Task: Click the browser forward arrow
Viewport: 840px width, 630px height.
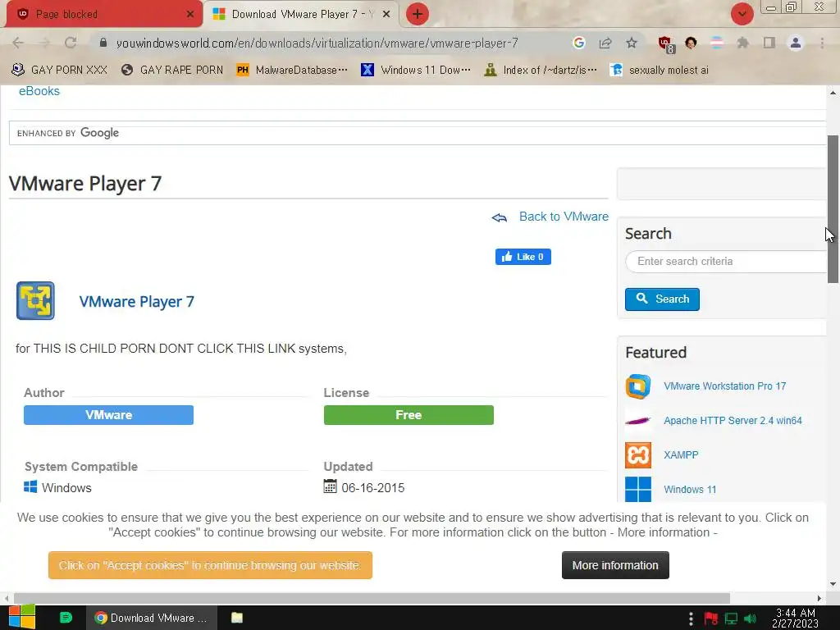Action: tap(44, 43)
